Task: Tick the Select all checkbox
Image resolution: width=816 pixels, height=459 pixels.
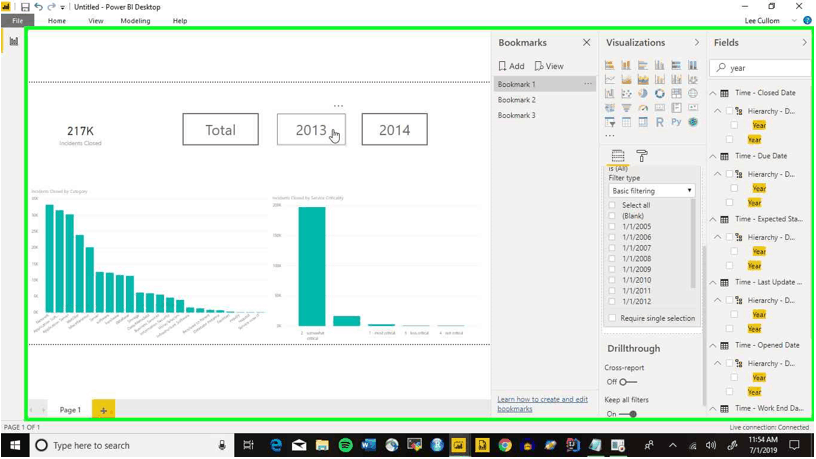Action: pos(612,205)
